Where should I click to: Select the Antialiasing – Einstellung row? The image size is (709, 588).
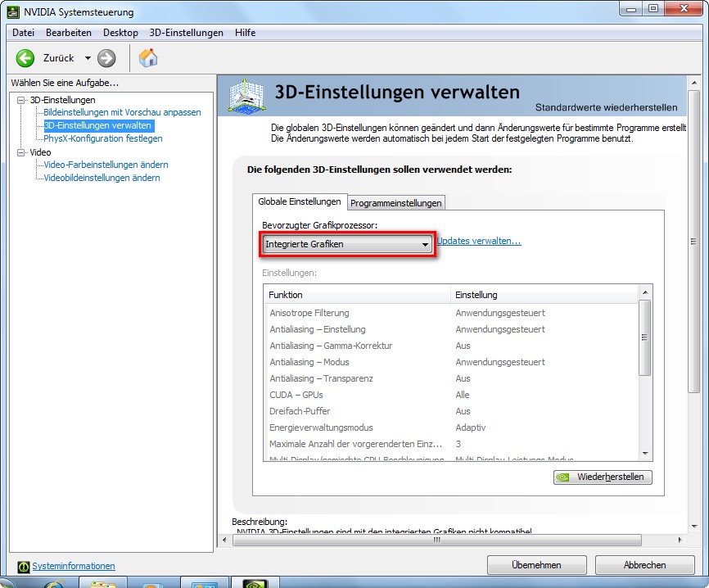click(451, 329)
